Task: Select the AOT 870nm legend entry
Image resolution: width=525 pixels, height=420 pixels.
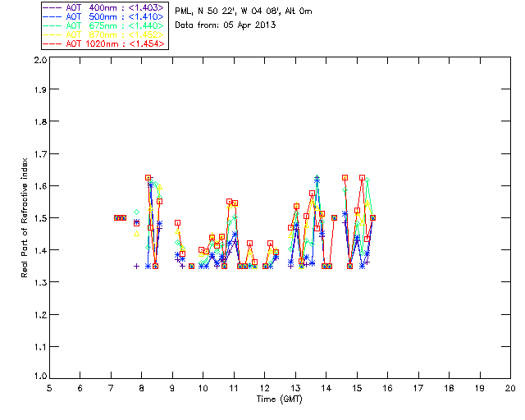Action: click(103, 34)
